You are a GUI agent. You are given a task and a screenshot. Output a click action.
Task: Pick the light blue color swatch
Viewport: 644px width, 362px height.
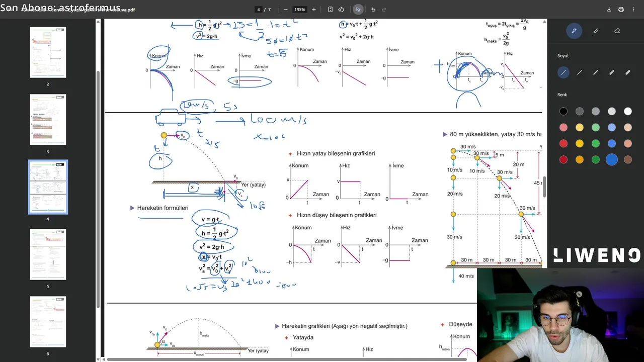(612, 128)
